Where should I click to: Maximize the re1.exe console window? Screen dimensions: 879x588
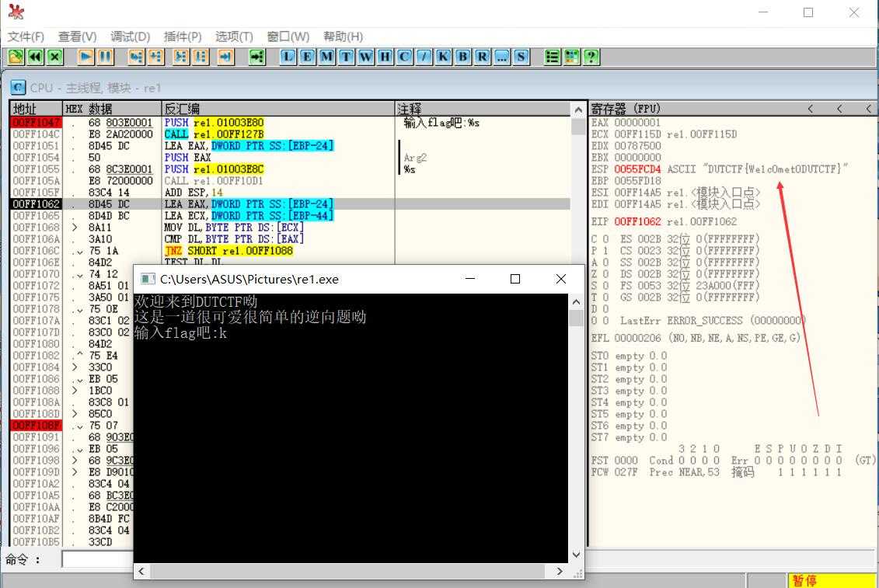pos(515,279)
